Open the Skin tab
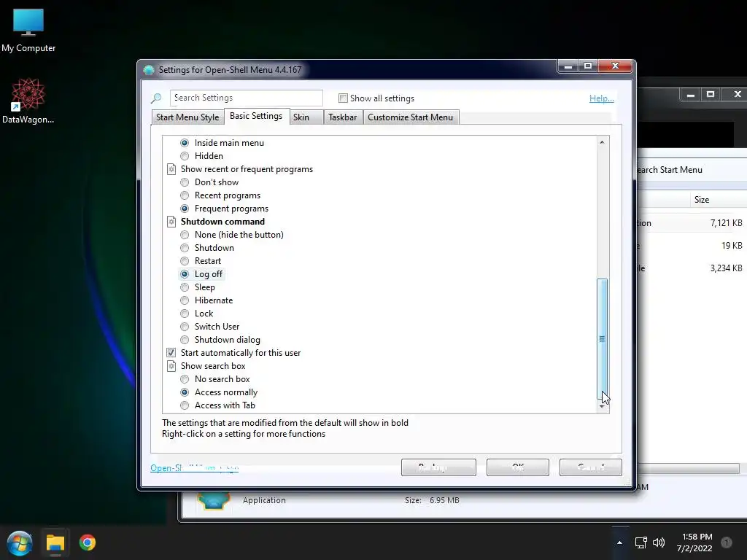This screenshot has height=560, width=747. point(306,117)
